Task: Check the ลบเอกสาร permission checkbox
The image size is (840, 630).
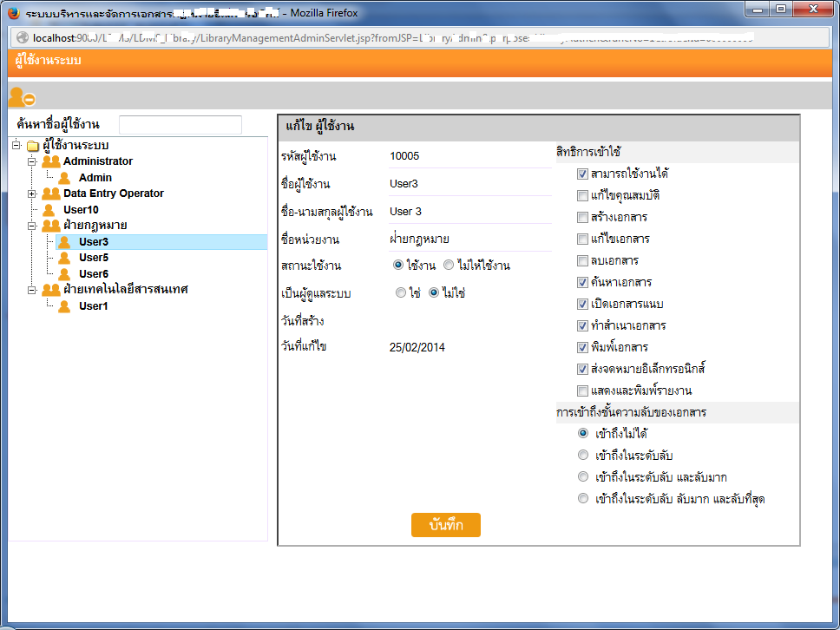Action: click(x=582, y=261)
